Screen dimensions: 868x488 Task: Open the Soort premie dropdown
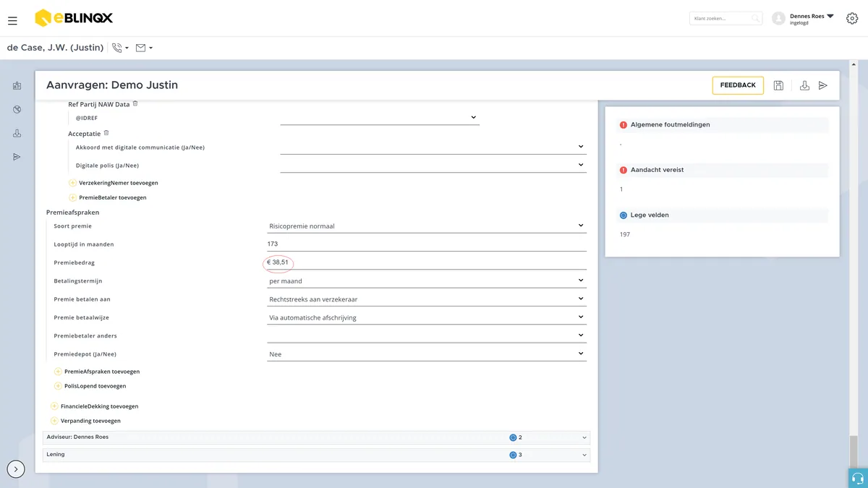pos(427,226)
